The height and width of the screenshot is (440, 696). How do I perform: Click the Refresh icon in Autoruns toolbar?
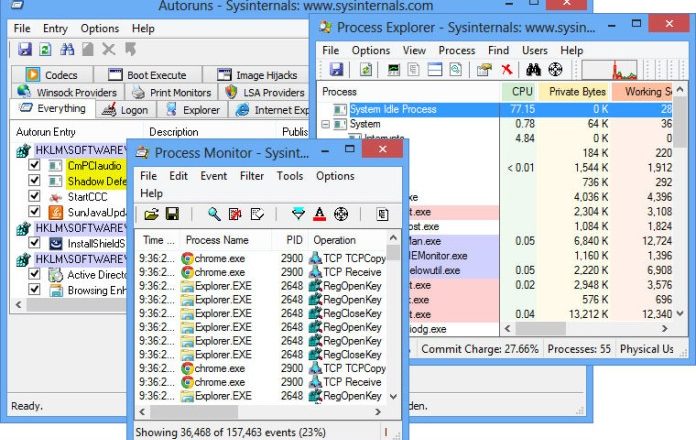click(x=45, y=48)
